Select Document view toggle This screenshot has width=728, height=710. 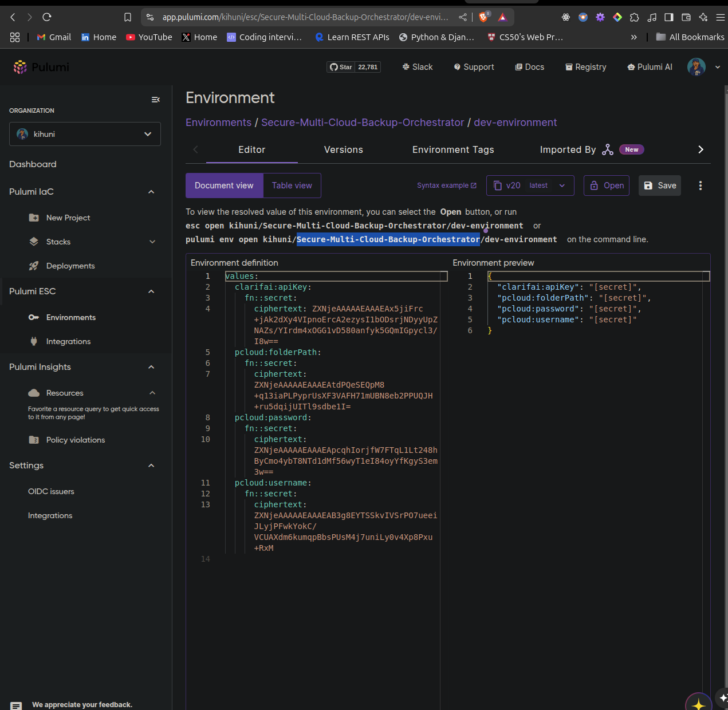click(224, 186)
